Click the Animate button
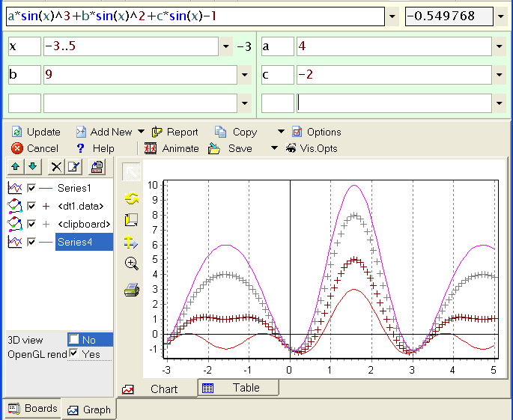Image resolution: width=513 pixels, height=420 pixels. (x=172, y=148)
